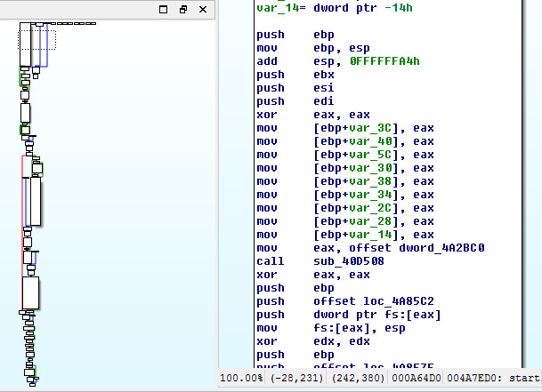Select the 'call sub_40D508' instruction
The height and width of the screenshot is (392, 542).
click(320, 261)
